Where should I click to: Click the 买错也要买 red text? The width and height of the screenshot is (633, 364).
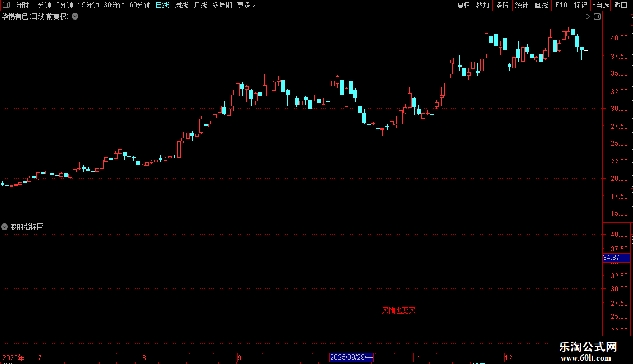pyautogui.click(x=398, y=310)
